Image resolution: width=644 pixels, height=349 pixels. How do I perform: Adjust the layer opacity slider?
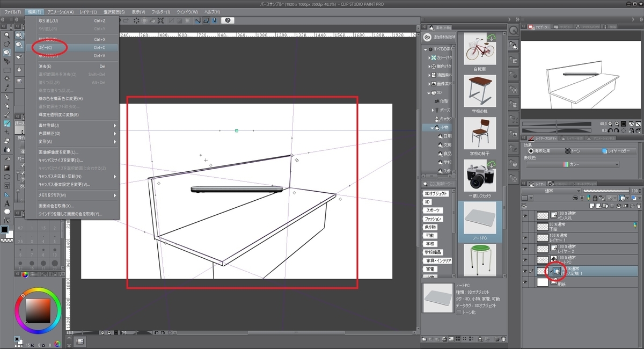point(605,191)
